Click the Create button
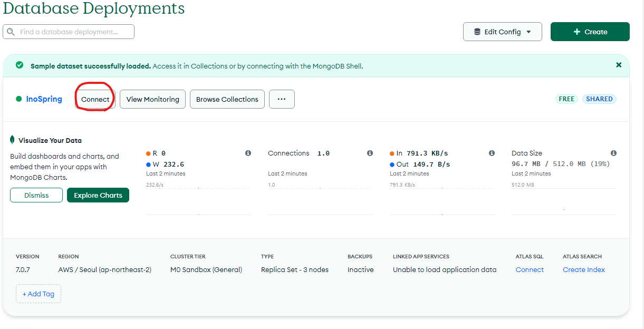Viewport: 644px width, 329px height. pyautogui.click(x=590, y=32)
